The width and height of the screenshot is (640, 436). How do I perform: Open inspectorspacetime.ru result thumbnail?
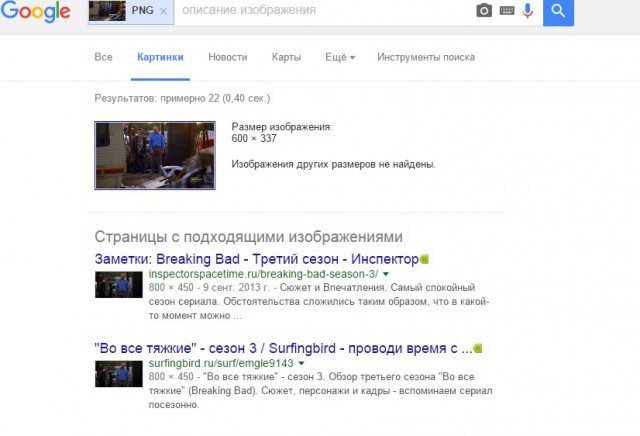point(119,285)
